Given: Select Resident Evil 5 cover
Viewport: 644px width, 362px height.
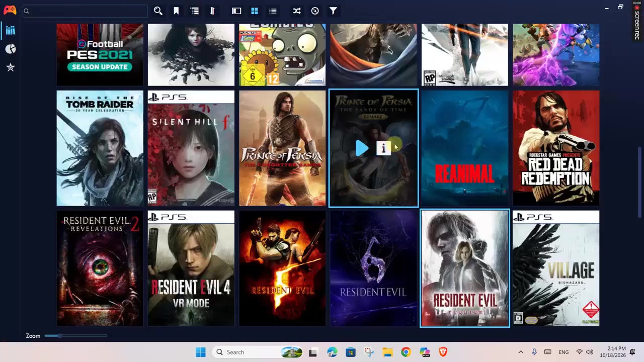Looking at the screenshot, I should (282, 268).
